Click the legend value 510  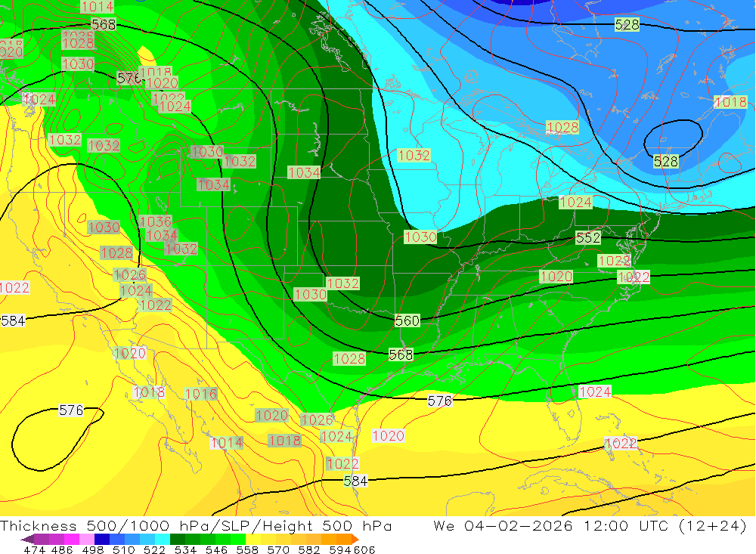pyautogui.click(x=123, y=549)
